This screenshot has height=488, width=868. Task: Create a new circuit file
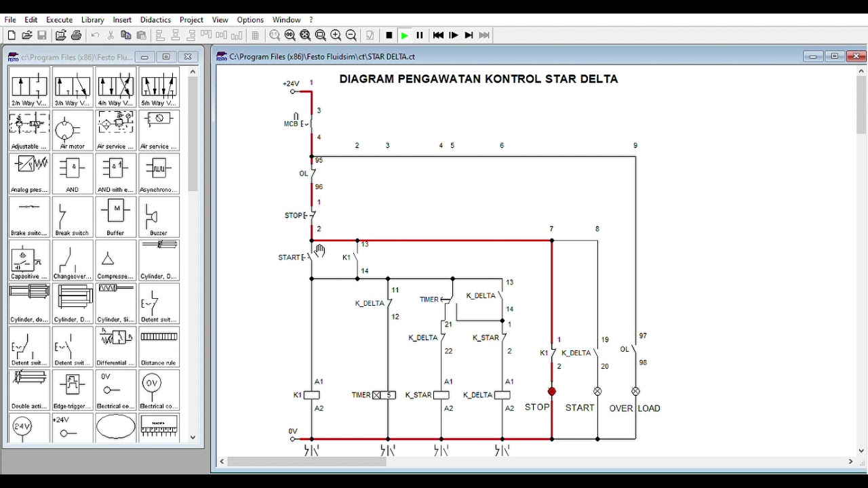[12, 35]
